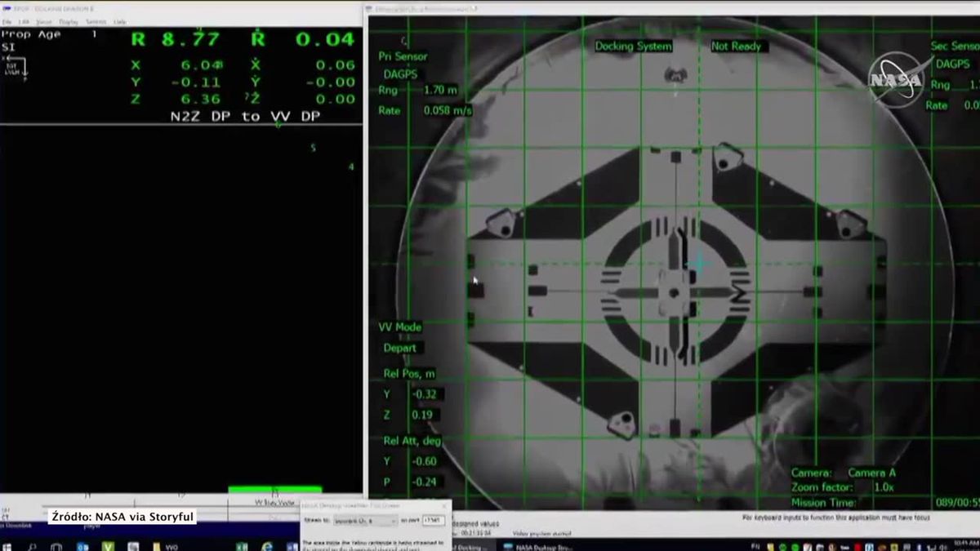The height and width of the screenshot is (551, 980).
Task: Open the Excel icon in taskbar
Action: coord(242,545)
